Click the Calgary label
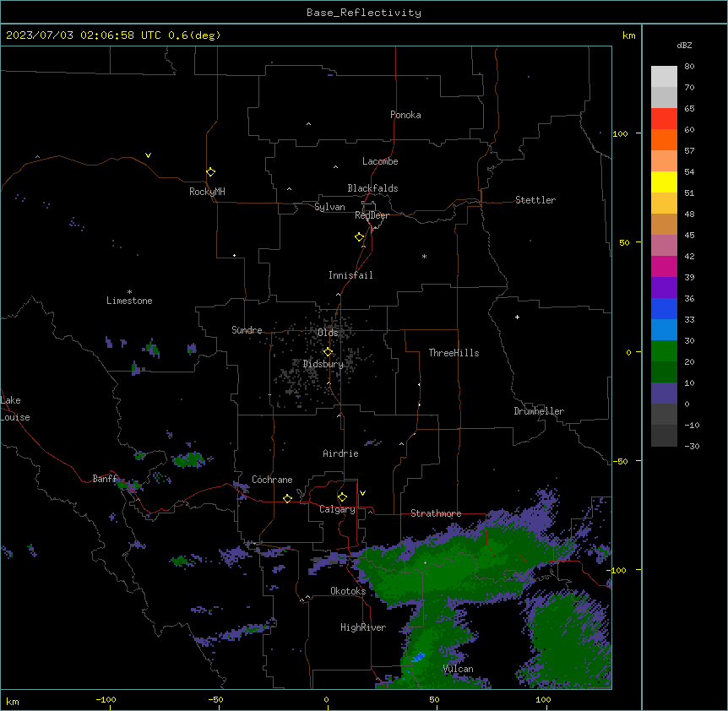This screenshot has height=711, width=728. click(337, 509)
